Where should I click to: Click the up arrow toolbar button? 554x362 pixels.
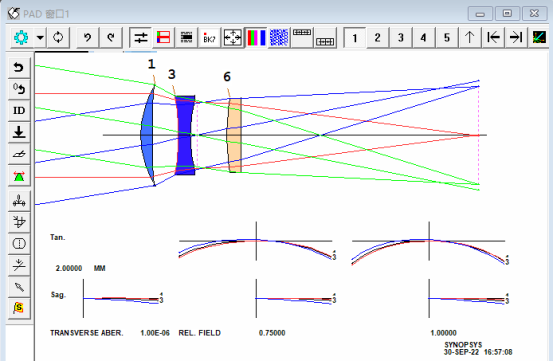pyautogui.click(x=470, y=37)
